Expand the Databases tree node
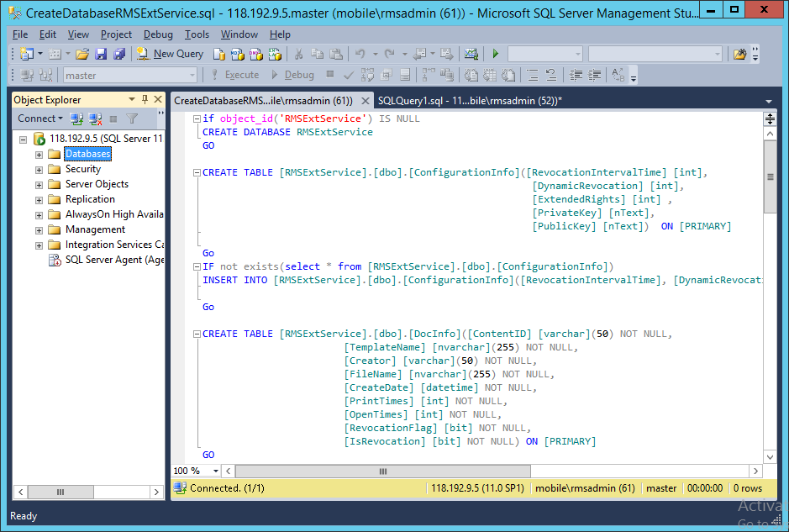The width and height of the screenshot is (789, 532). [39, 155]
